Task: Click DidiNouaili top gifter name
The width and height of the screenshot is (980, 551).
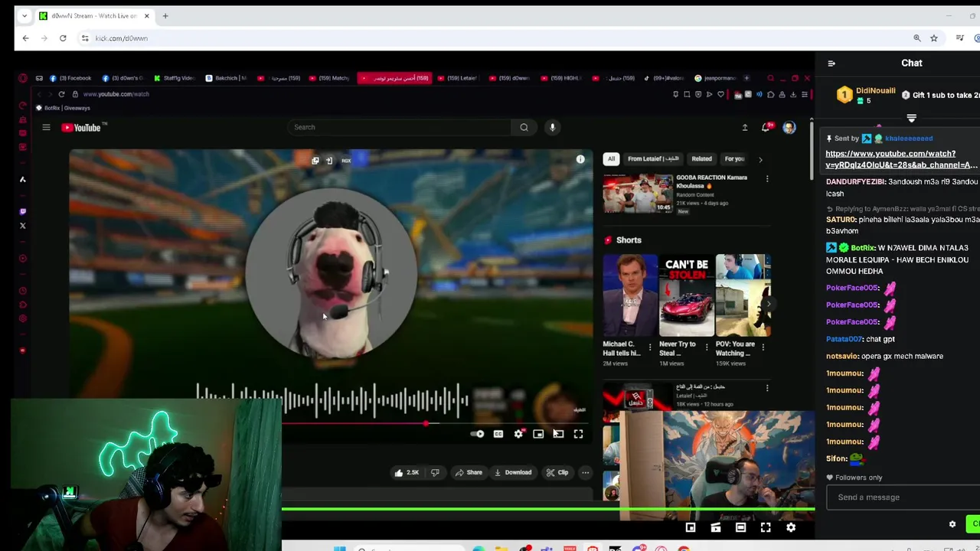Action: click(875, 91)
